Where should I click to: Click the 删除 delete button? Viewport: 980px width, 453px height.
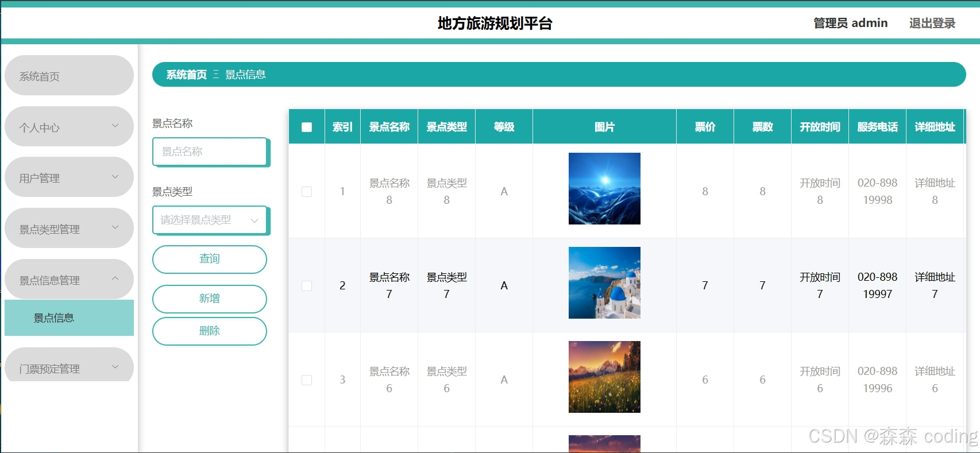pyautogui.click(x=210, y=331)
